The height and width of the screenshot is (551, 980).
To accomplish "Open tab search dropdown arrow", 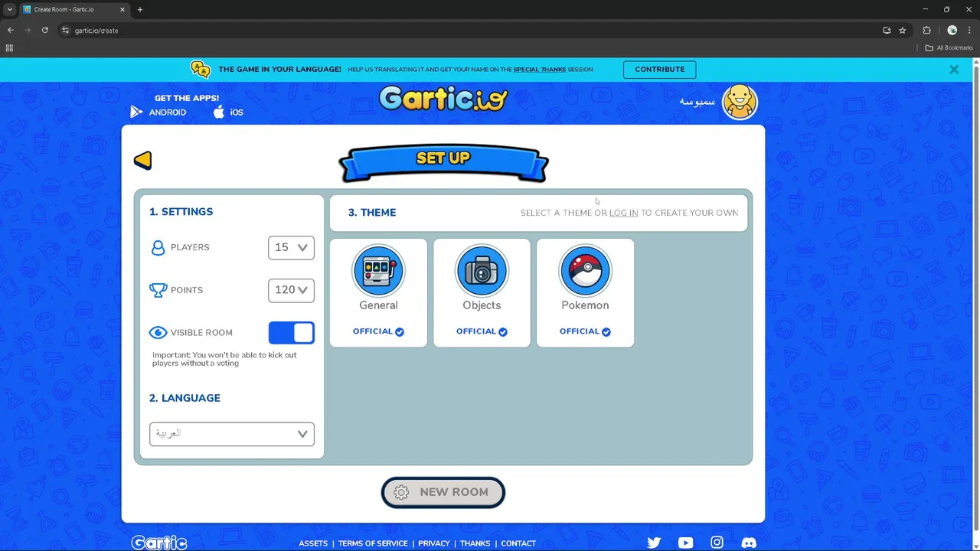I will click(x=9, y=9).
